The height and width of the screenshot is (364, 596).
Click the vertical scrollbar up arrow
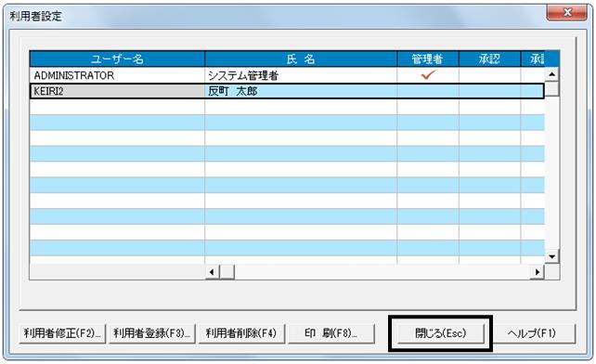pos(552,73)
